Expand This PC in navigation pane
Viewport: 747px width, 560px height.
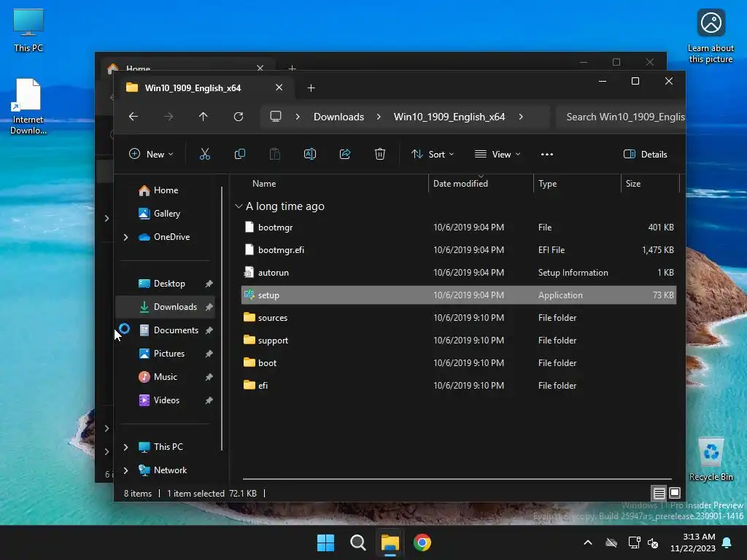tap(125, 447)
